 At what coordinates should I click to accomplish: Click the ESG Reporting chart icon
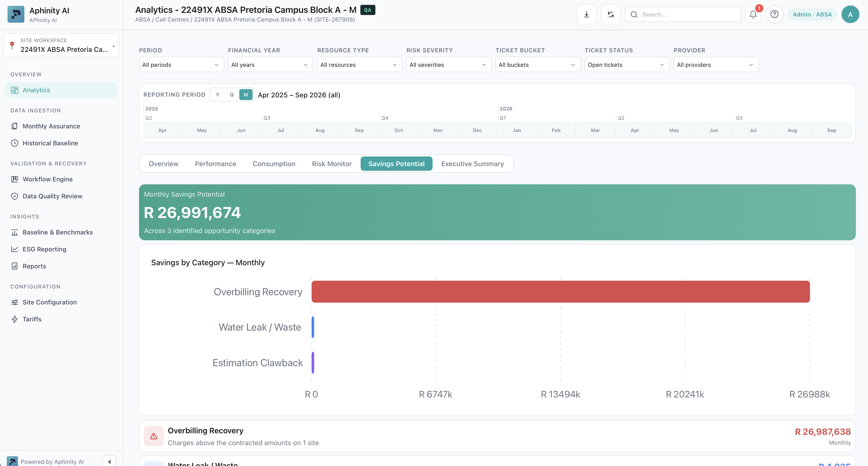click(15, 249)
